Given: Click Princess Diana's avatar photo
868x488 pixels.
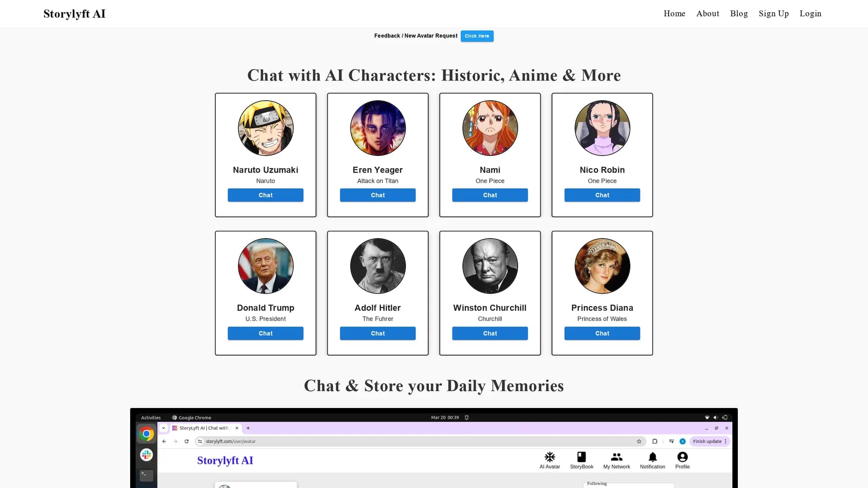Looking at the screenshot, I should click(x=602, y=266).
